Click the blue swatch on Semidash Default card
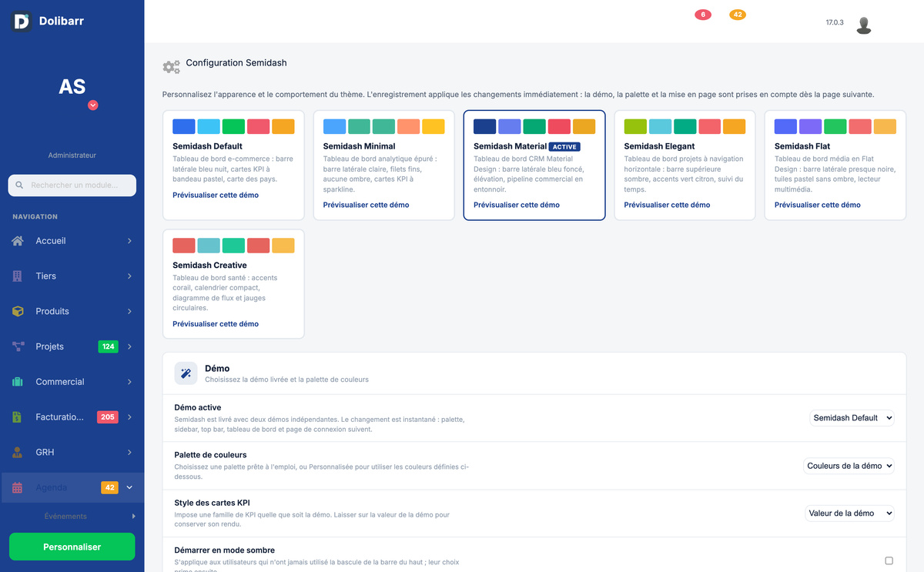Screen dimensions: 924x572 pos(184,126)
